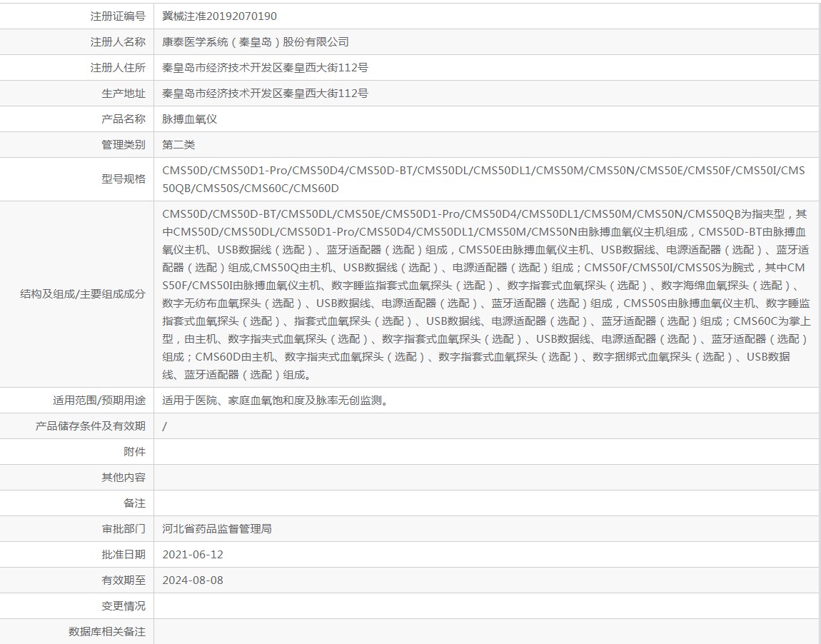Select the 结构及组成/主要组成成分 label

tap(83, 294)
